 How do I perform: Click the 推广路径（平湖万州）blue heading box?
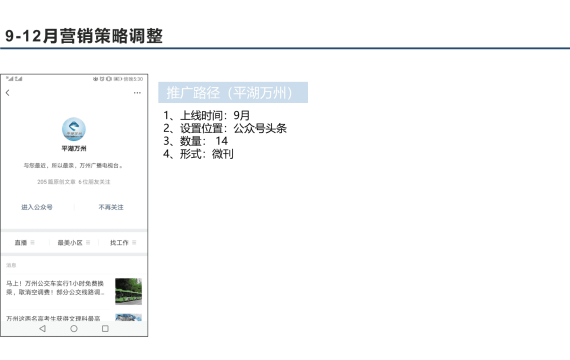233,93
